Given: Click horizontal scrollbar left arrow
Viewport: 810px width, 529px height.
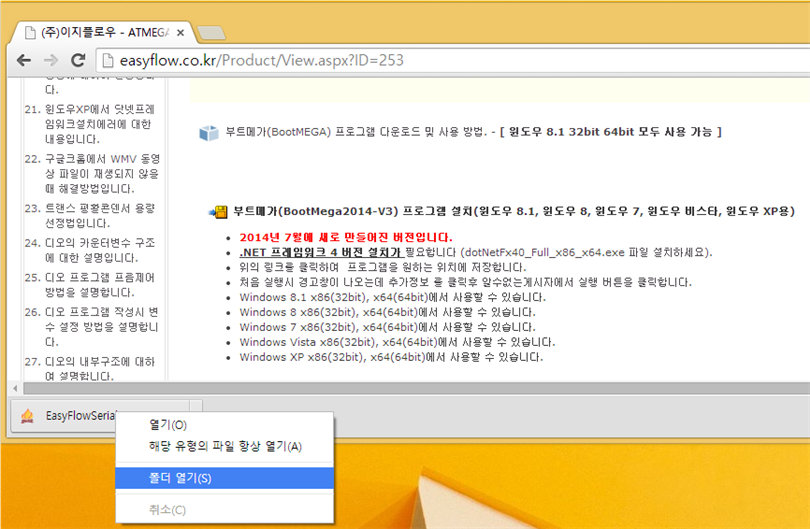Looking at the screenshot, I should tap(15, 388).
